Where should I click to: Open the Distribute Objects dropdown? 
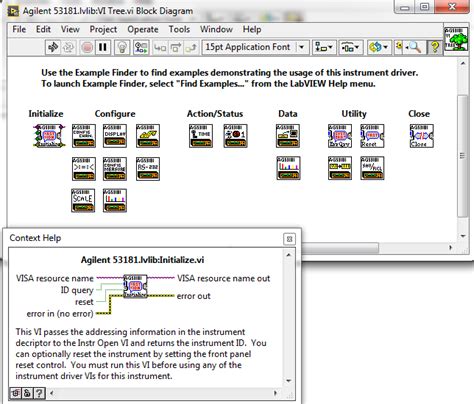[350, 47]
